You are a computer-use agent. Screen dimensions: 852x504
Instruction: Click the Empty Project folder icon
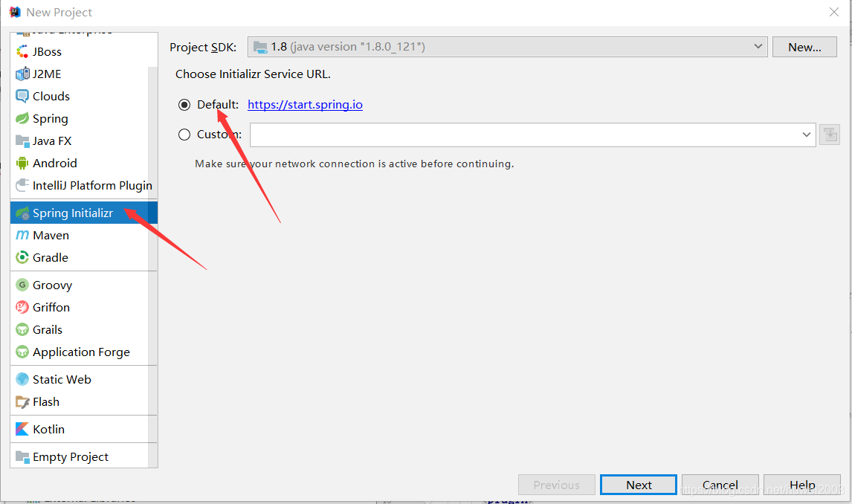(x=22, y=456)
